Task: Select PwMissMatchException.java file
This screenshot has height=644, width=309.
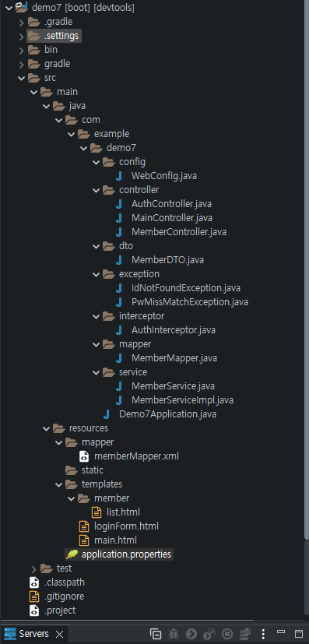Action: click(x=190, y=302)
